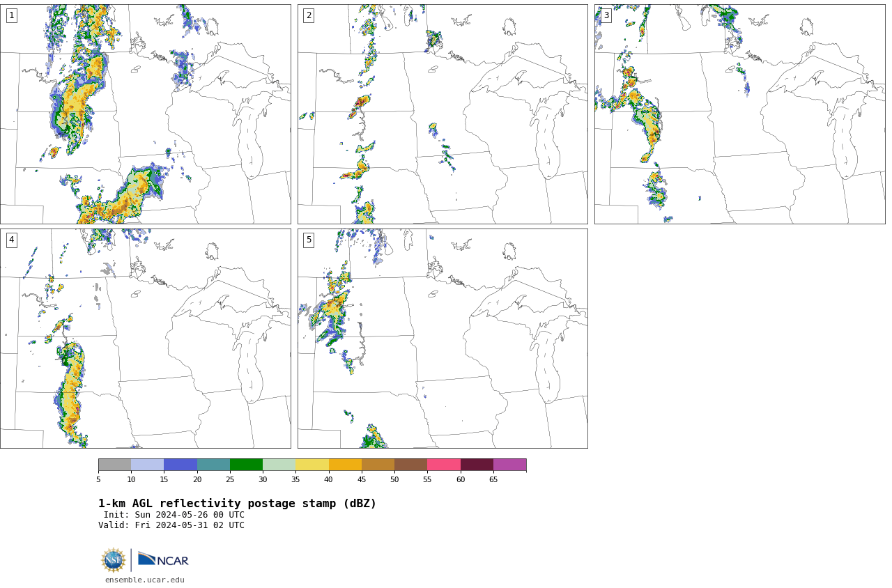Click the colorbar tick label 50
This screenshot has width=892, height=588.
pyautogui.click(x=394, y=479)
